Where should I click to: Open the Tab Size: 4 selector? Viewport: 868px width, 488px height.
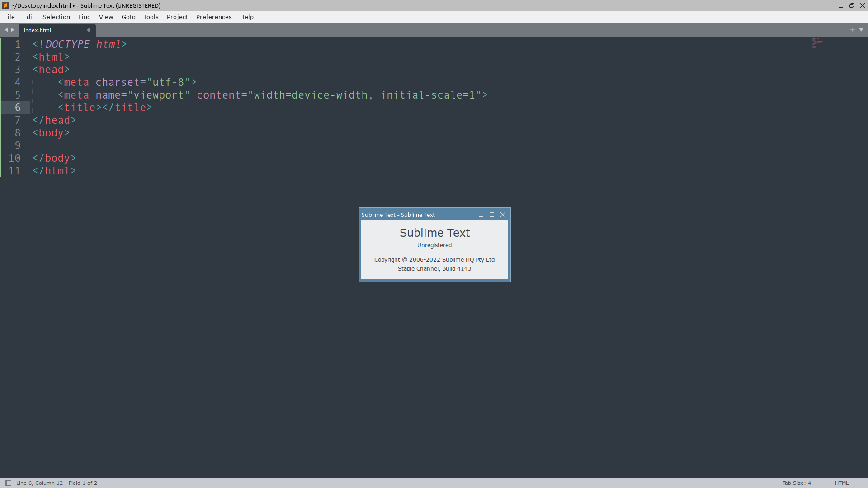pos(797,483)
